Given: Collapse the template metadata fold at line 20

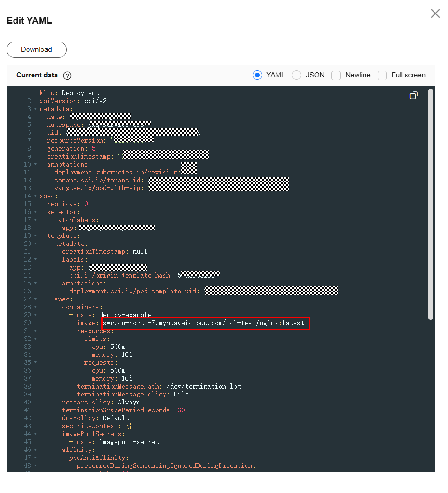Looking at the screenshot, I should pyautogui.click(x=35, y=243).
